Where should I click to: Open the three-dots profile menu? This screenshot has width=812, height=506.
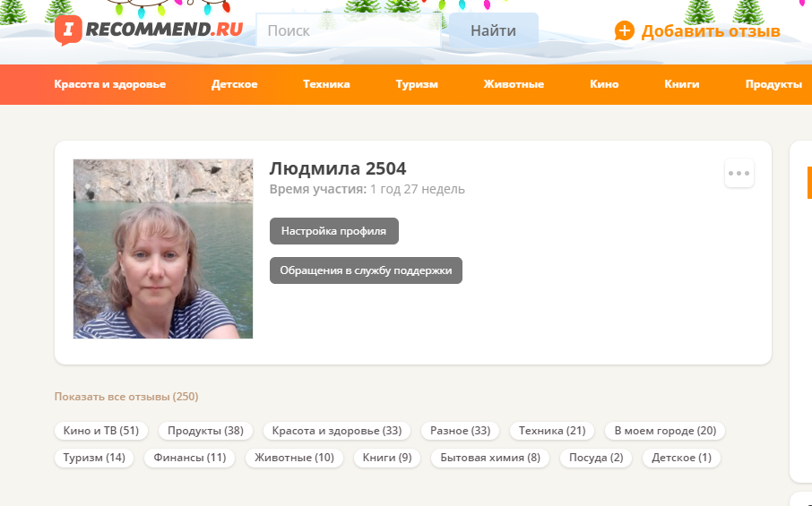pyautogui.click(x=739, y=174)
